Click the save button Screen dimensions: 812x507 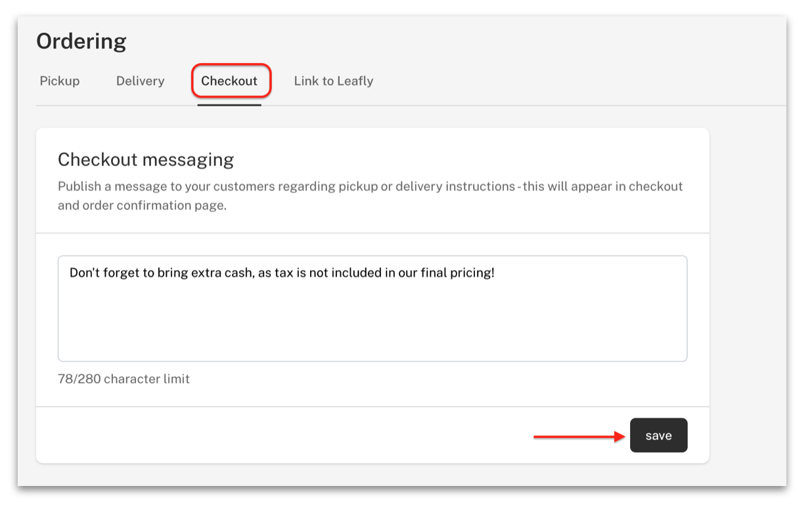(658, 435)
